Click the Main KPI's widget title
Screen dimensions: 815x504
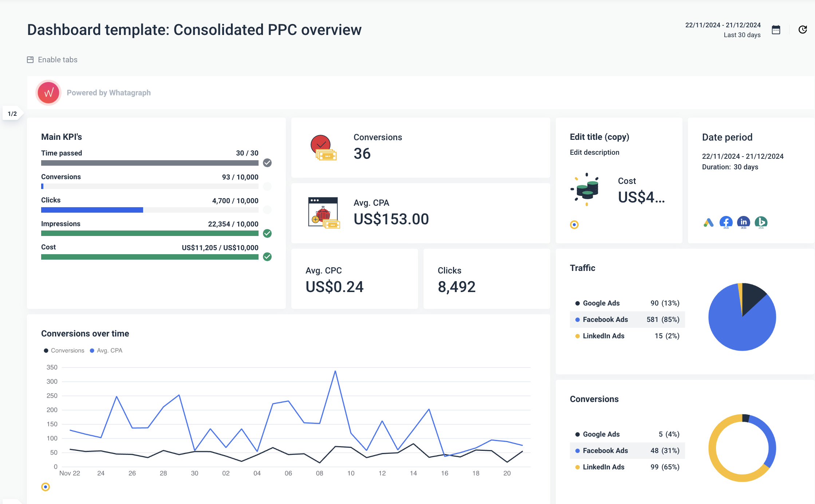[62, 137]
